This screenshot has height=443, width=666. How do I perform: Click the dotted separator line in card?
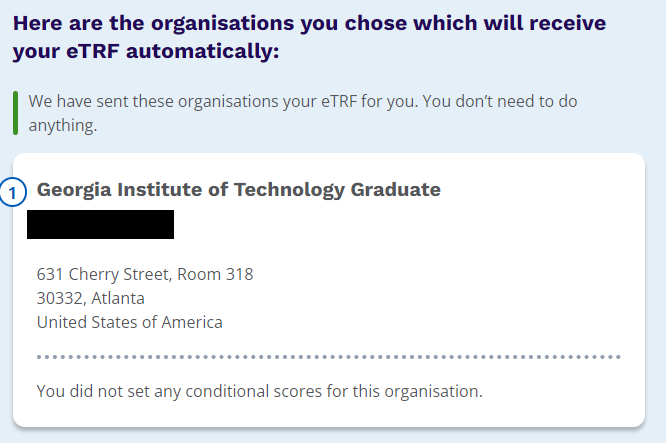point(329,357)
